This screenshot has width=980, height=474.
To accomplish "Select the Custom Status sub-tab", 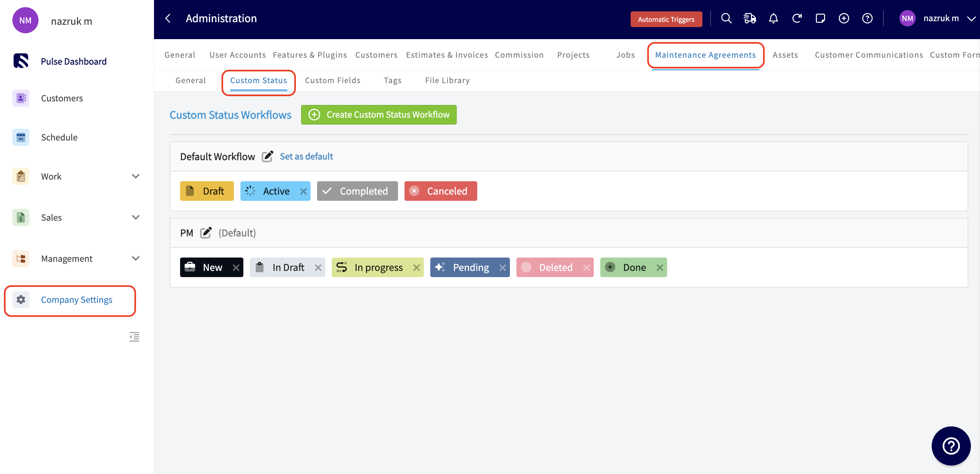I will pos(258,80).
